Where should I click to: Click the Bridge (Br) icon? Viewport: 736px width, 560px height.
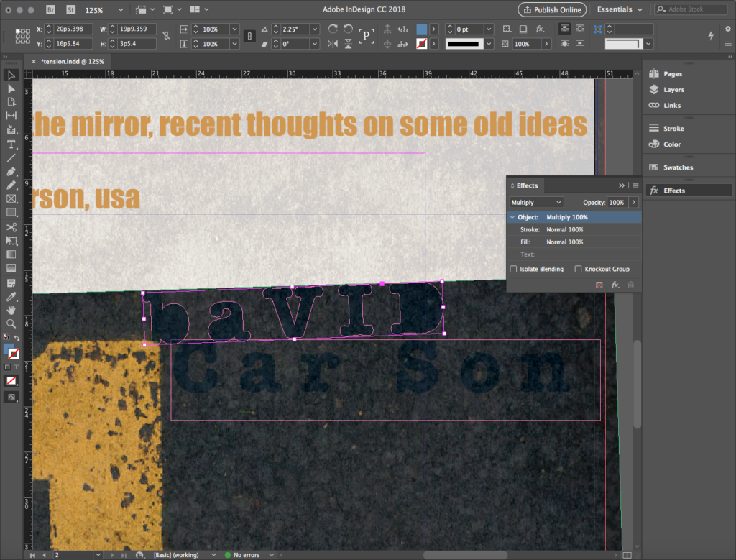pos(50,10)
